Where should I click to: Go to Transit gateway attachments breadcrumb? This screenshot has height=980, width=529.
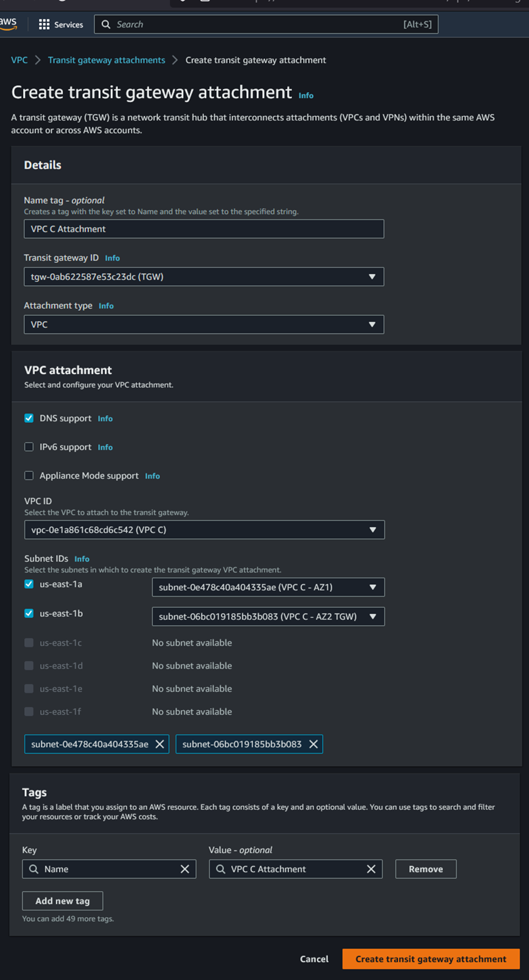coord(106,60)
